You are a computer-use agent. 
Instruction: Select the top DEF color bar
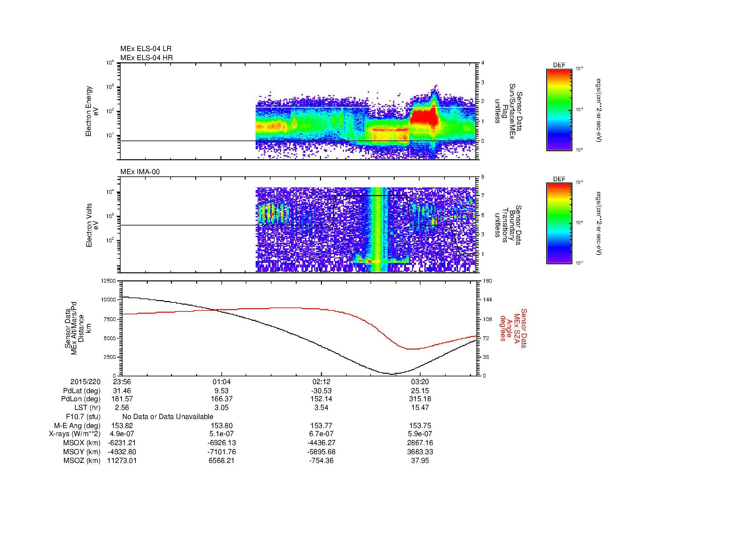click(x=559, y=109)
